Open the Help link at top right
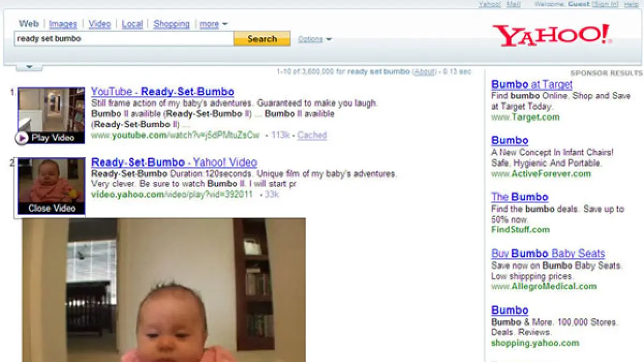This screenshot has width=644, height=362. [631, 4]
